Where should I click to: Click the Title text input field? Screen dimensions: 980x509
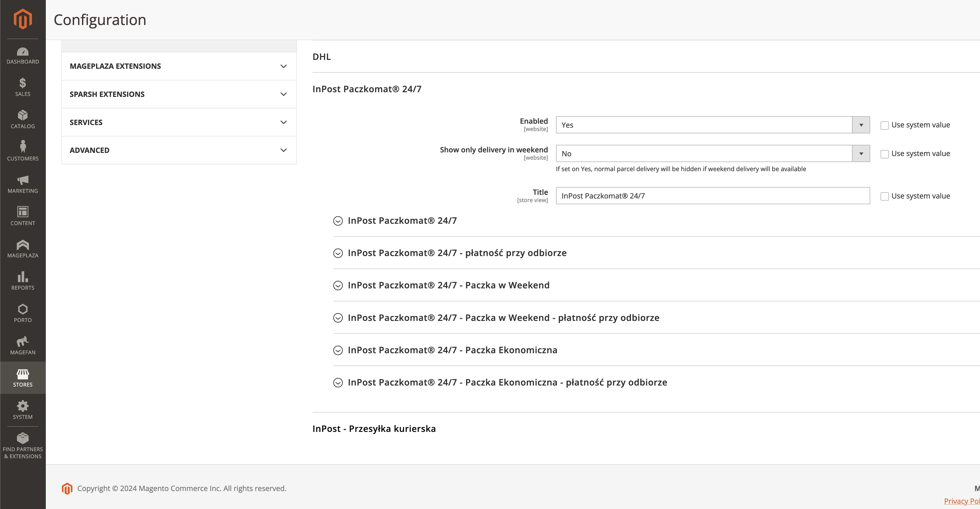712,196
